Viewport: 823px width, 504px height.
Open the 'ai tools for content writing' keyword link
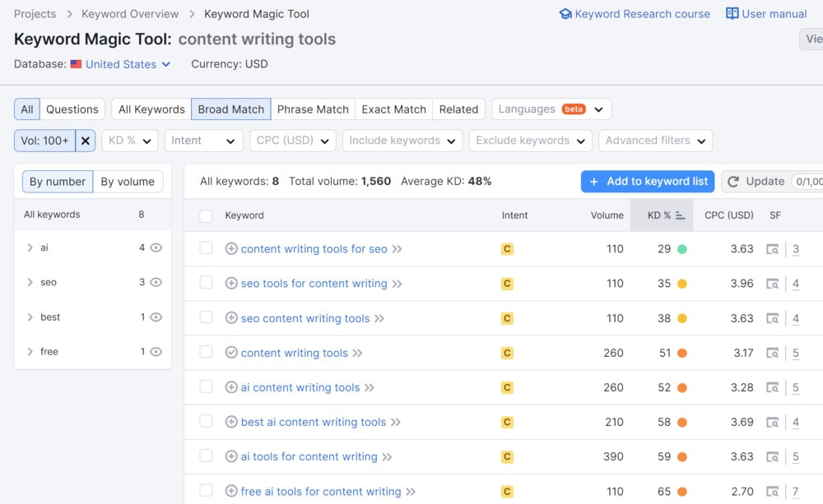309,456
